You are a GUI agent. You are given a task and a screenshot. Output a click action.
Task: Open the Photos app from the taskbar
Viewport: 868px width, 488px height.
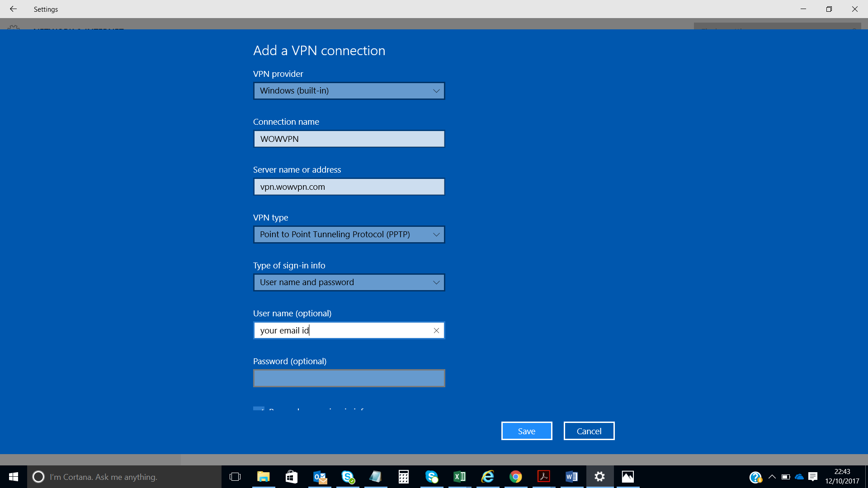(x=628, y=477)
